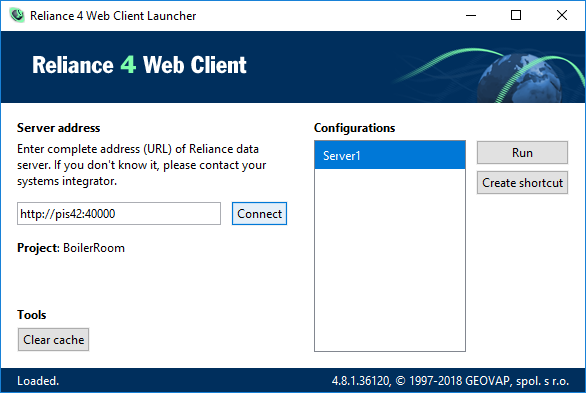Screen dimensions: 586x393
Task: Maximize the launcher window
Action: coord(516,15)
